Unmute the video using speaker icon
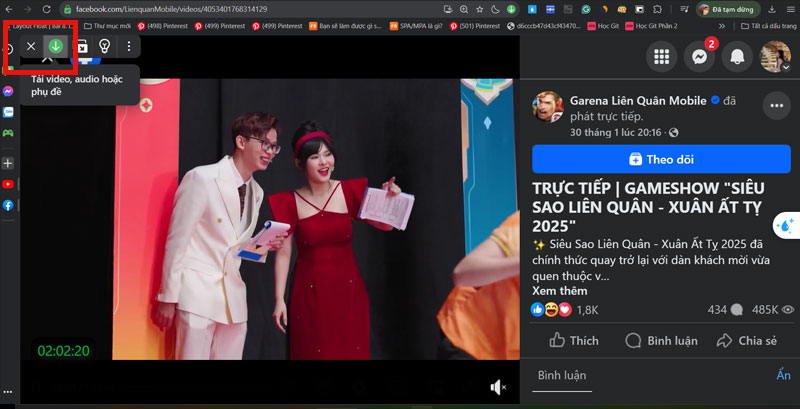 498,388
